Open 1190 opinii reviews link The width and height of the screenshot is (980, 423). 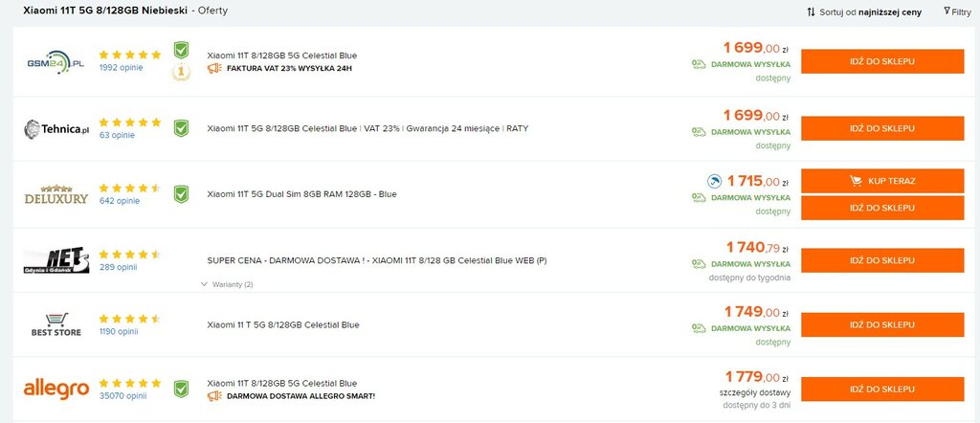(119, 331)
